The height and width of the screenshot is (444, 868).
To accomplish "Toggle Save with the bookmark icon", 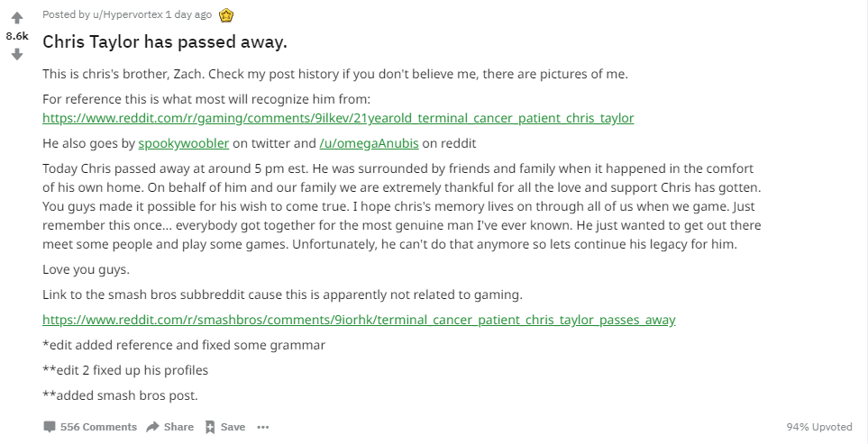I will coord(210,427).
